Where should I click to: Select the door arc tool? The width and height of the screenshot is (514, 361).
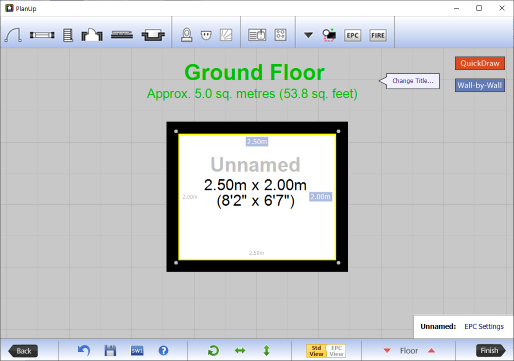tap(13, 35)
